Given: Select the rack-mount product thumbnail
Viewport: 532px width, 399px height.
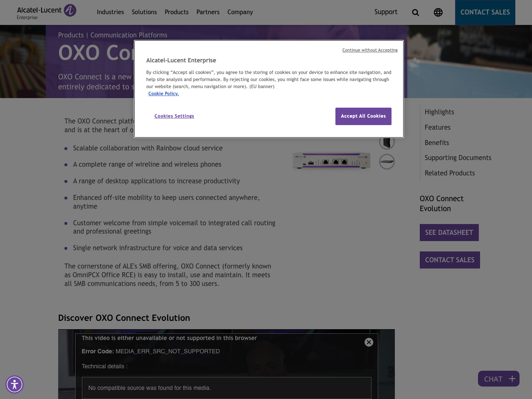Looking at the screenshot, I should click(x=387, y=162).
